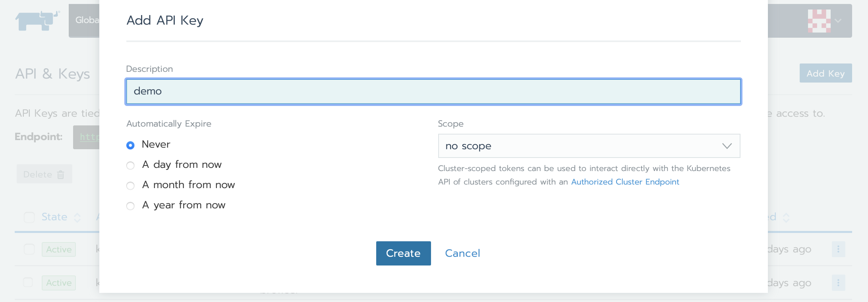Open the user avatar menu
This screenshot has height=302, width=868.
click(819, 21)
